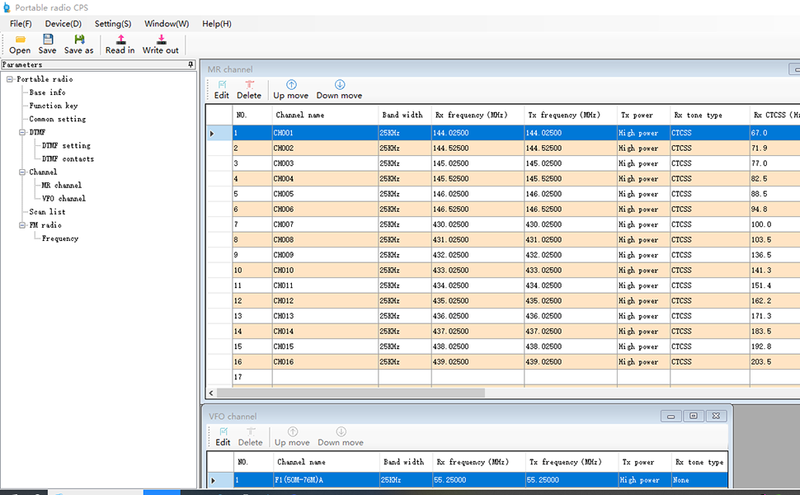Click the VFO channel Tx power header
Screen dimensions: 800x495
coord(644,462)
